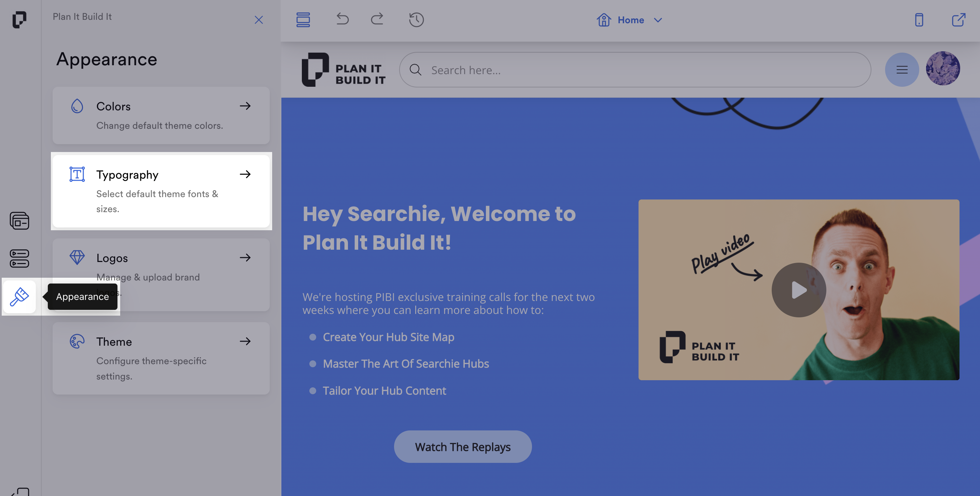Click the Plan It Build It logo in sidebar

19,19
